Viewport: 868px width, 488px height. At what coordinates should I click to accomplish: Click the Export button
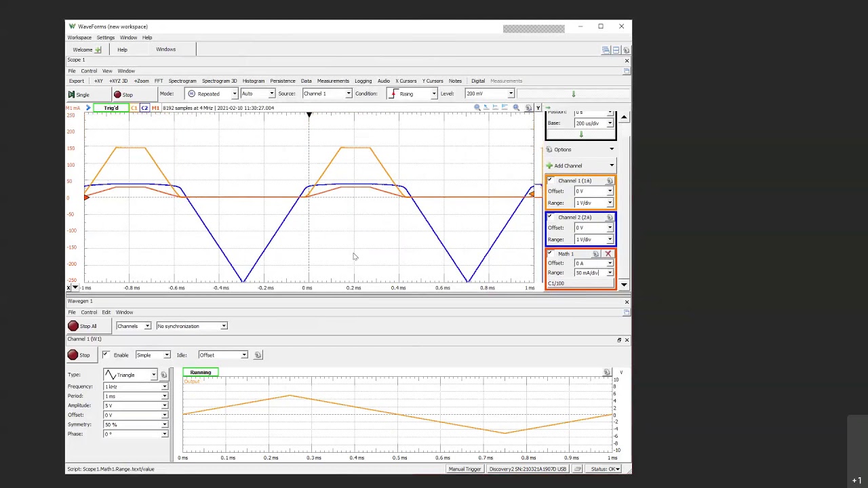coord(76,81)
